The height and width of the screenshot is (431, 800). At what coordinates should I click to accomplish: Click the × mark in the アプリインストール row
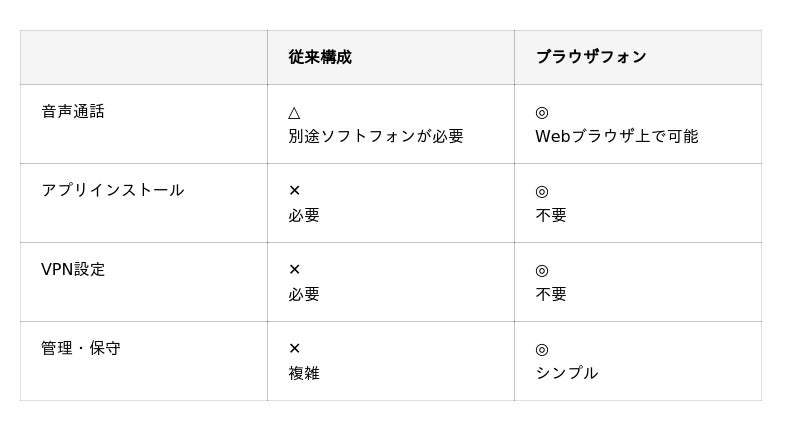(294, 191)
